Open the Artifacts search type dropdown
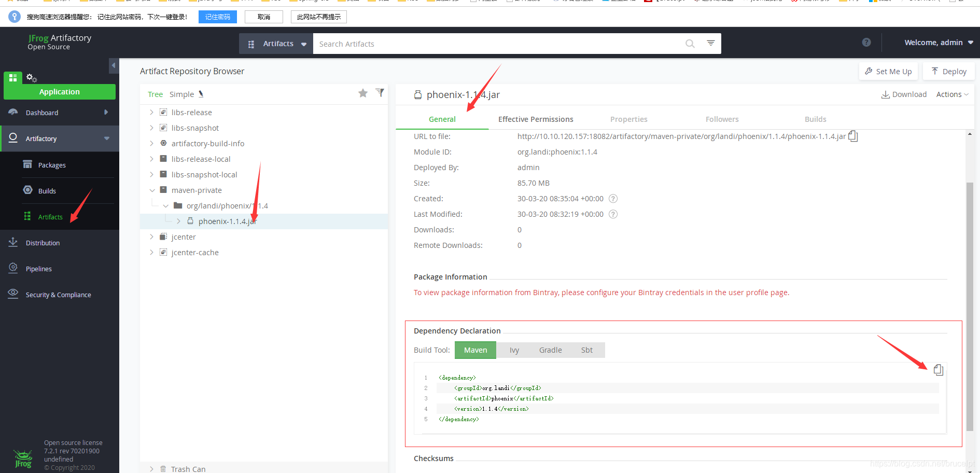The height and width of the screenshot is (473, 980). (x=276, y=44)
